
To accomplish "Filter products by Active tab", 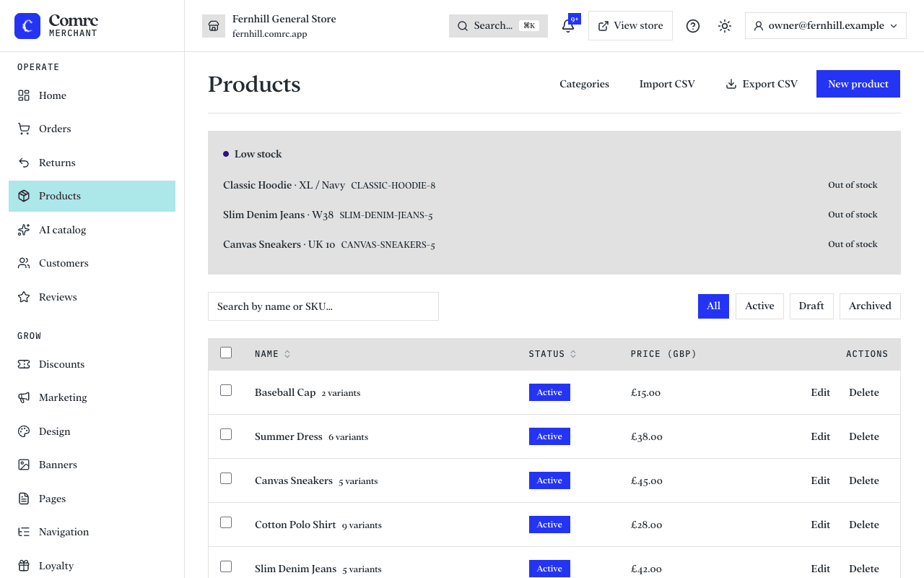I will [759, 306].
